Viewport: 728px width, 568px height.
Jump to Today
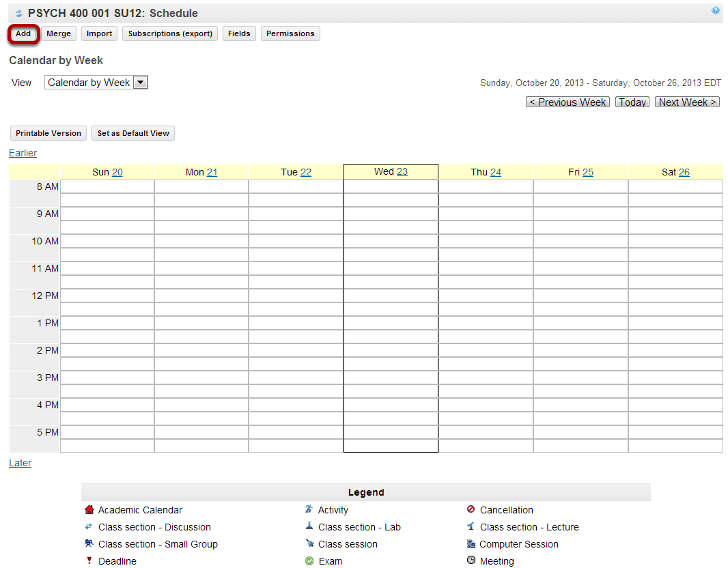[x=632, y=102]
